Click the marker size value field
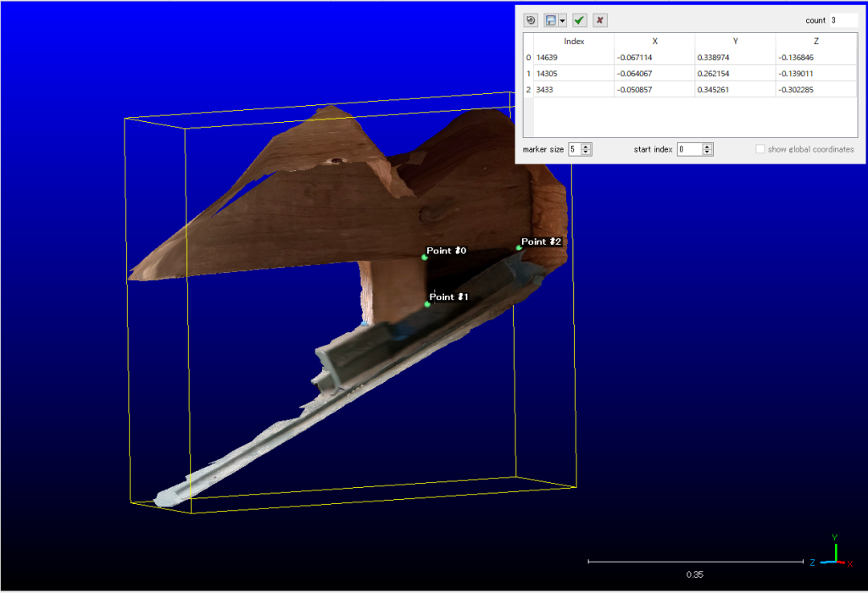The image size is (868, 593). tap(573, 149)
